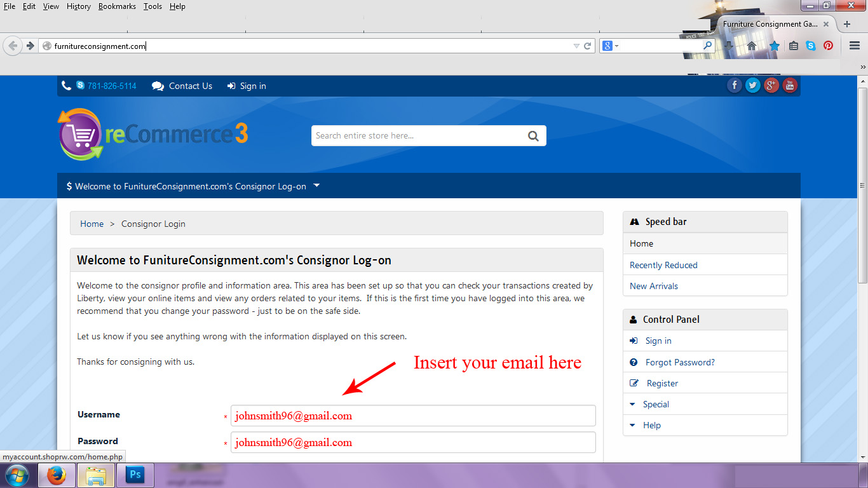868x488 pixels.
Task: Select the Furniture Consignment browser tab
Action: [x=769, y=24]
